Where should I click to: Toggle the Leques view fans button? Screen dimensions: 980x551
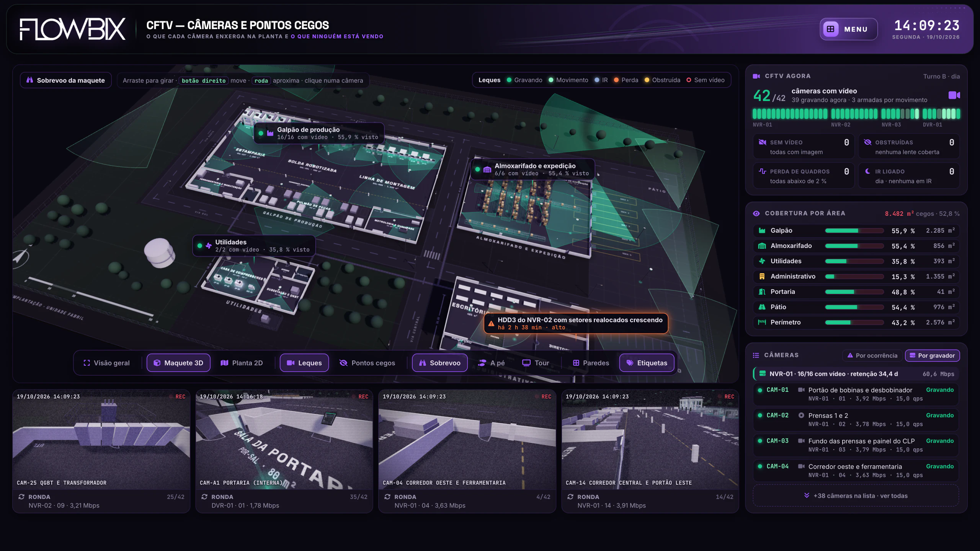304,363
